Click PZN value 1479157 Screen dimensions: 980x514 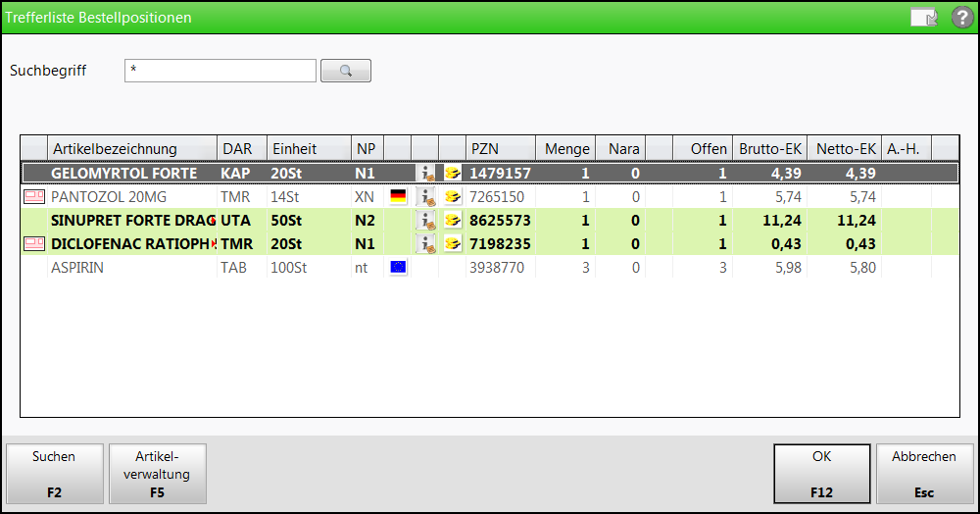500,174
